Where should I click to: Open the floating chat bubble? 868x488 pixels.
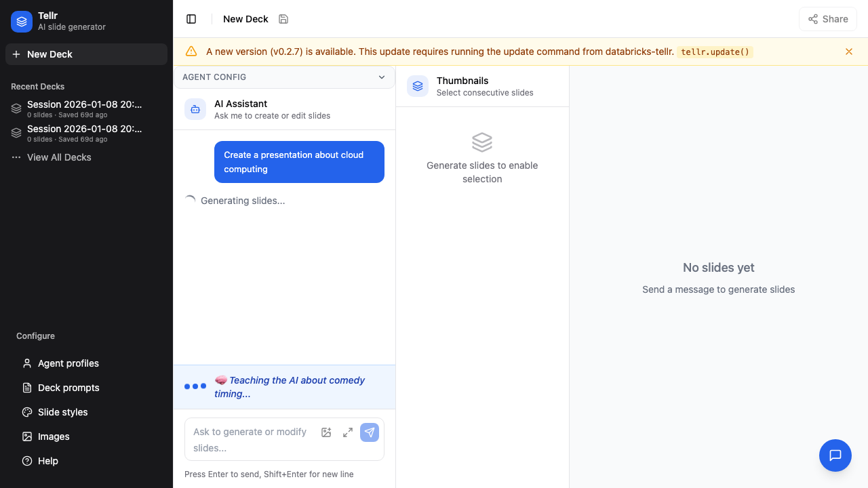[x=835, y=455]
